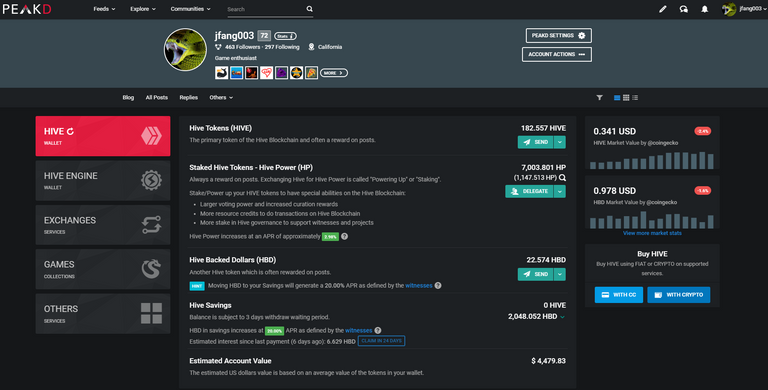
Task: Click the HBD market value bar chart
Action: pyautogui.click(x=652, y=220)
